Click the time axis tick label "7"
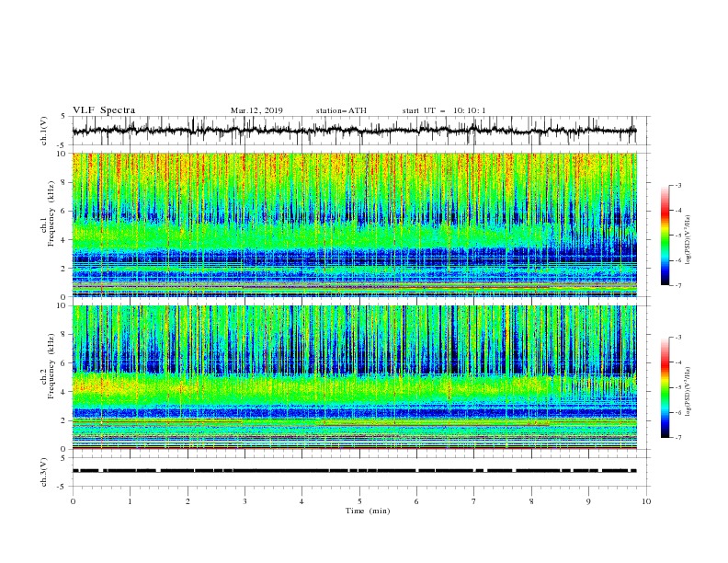This screenshot has width=728, height=563. 473,501
